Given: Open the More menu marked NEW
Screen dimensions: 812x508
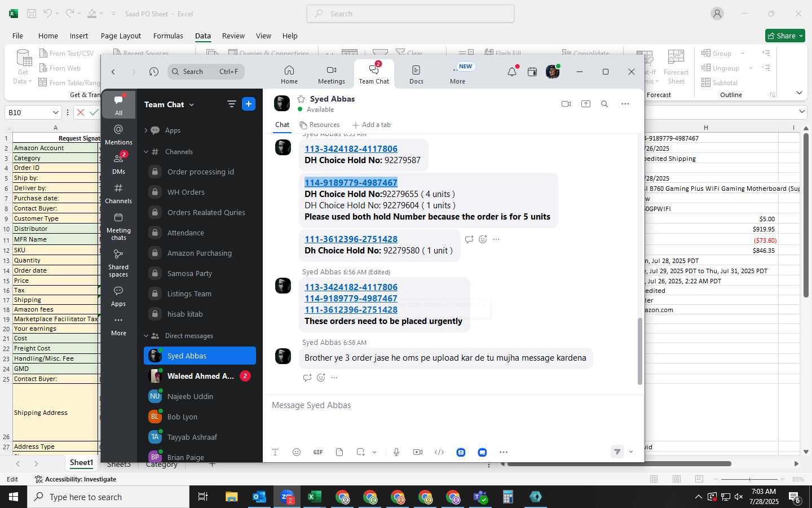Looking at the screenshot, I should [x=458, y=74].
